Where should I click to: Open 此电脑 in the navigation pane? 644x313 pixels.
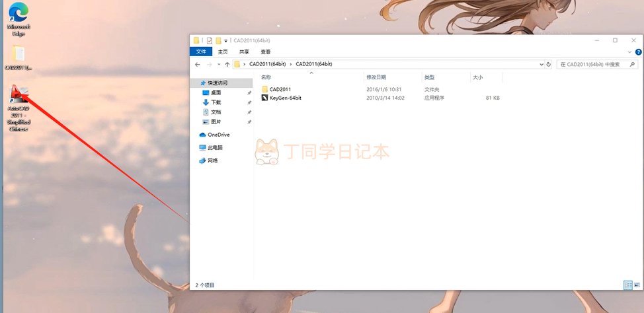point(214,147)
